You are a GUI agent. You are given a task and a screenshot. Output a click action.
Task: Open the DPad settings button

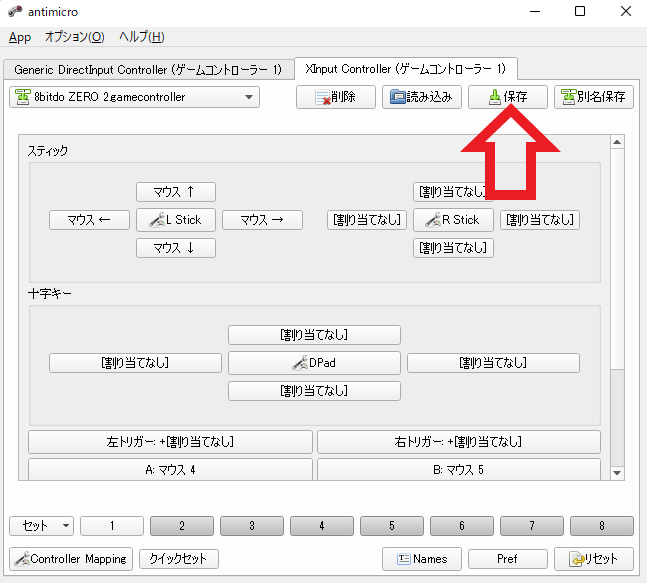(314, 363)
